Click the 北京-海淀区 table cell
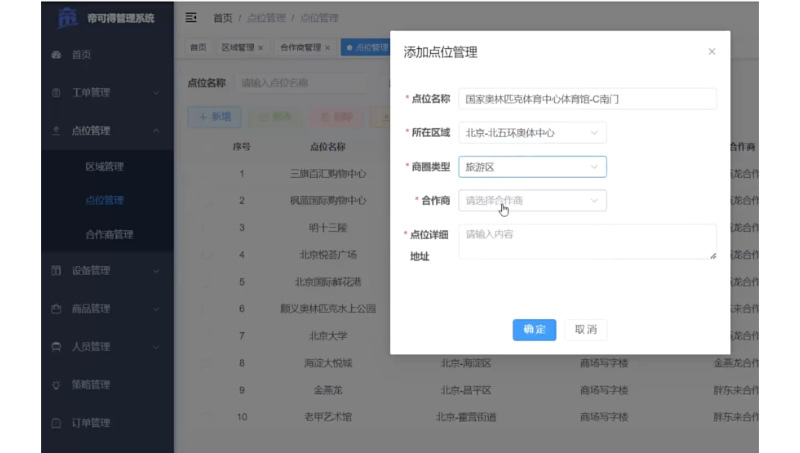The image size is (800, 453). (466, 363)
